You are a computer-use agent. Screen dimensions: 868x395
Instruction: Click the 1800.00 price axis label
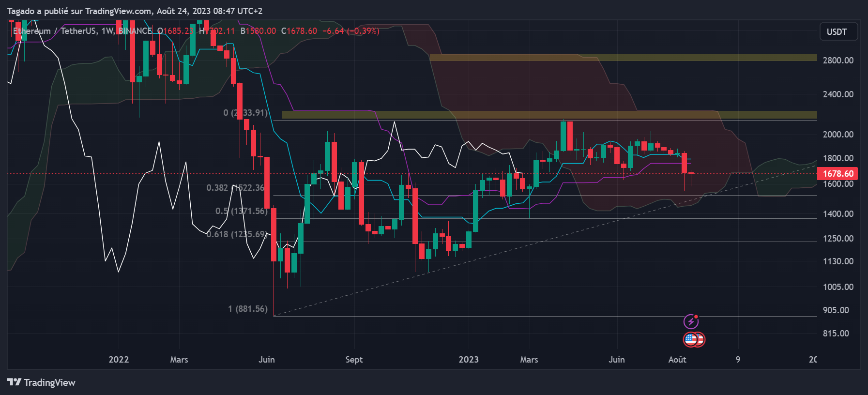point(838,158)
